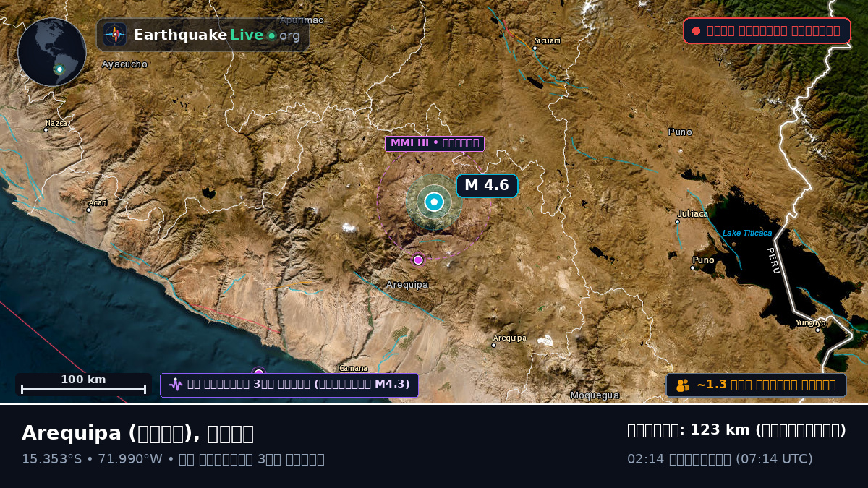Image resolution: width=868 pixels, height=488 pixels.
Task: Select the Juliaca city dot
Action: pos(677,222)
